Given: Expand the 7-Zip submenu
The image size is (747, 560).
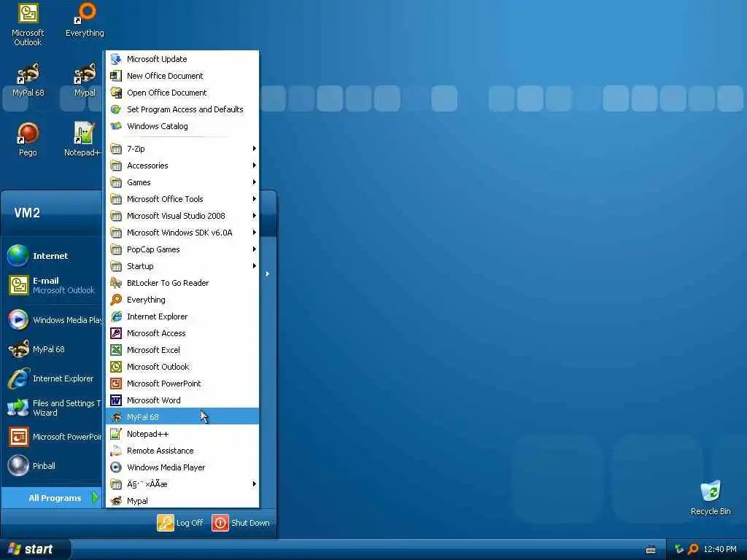Looking at the screenshot, I should click(182, 149).
